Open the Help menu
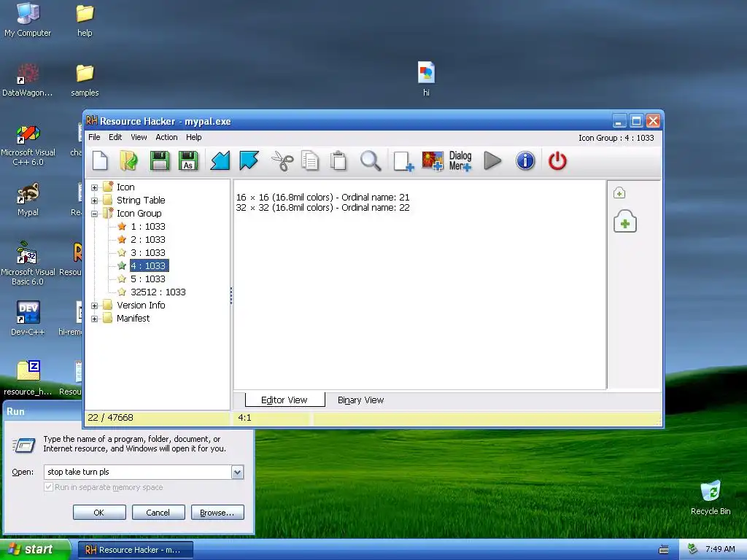 point(193,137)
